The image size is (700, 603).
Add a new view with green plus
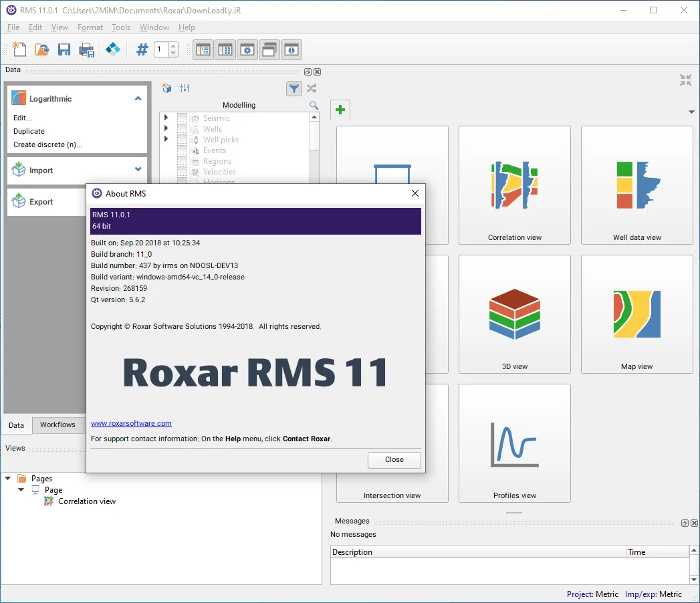(x=340, y=110)
